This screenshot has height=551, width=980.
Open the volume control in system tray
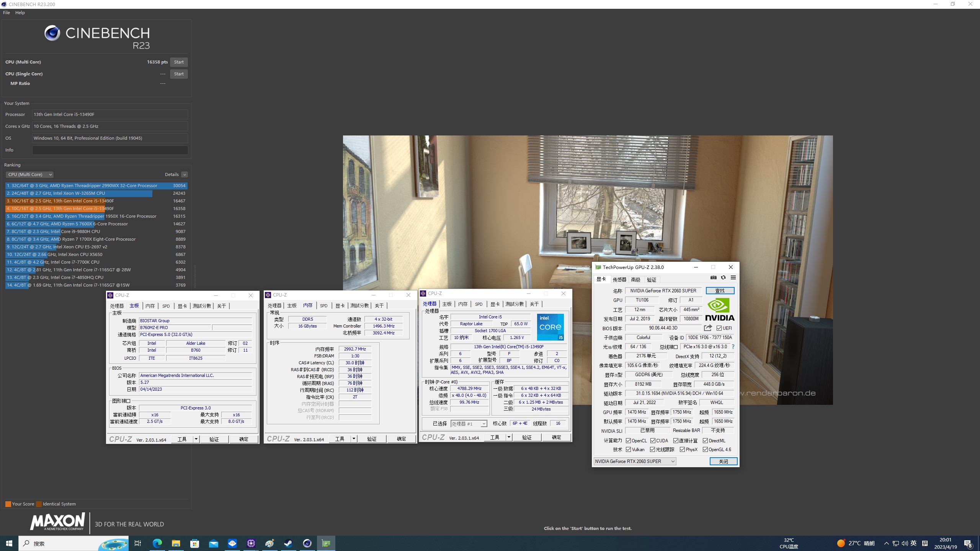pyautogui.click(x=905, y=543)
